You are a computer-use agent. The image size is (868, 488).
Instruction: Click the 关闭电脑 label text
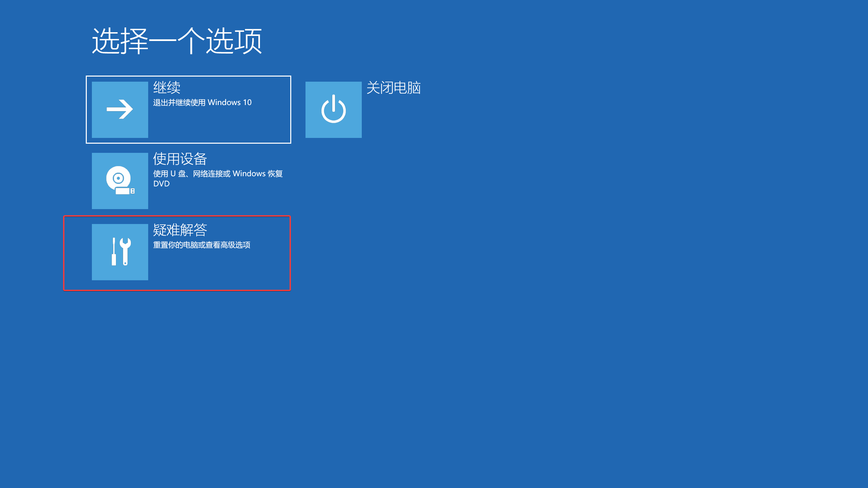pyautogui.click(x=393, y=89)
